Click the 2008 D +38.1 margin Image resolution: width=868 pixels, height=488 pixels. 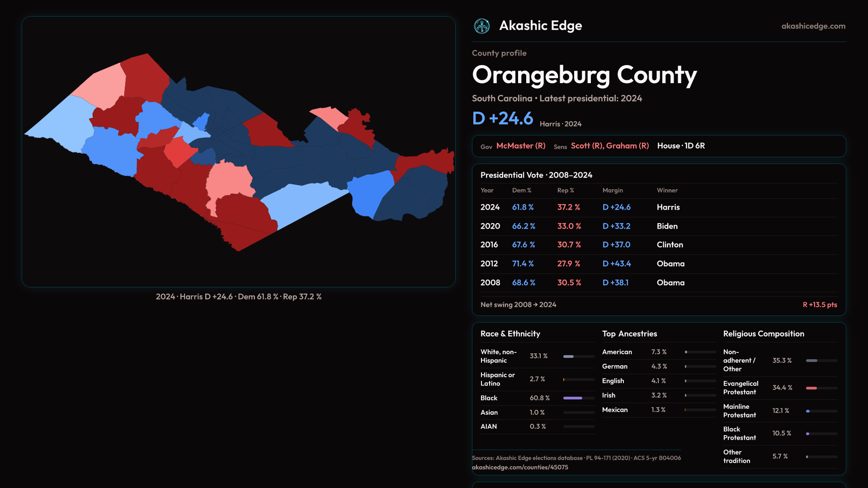[615, 283]
